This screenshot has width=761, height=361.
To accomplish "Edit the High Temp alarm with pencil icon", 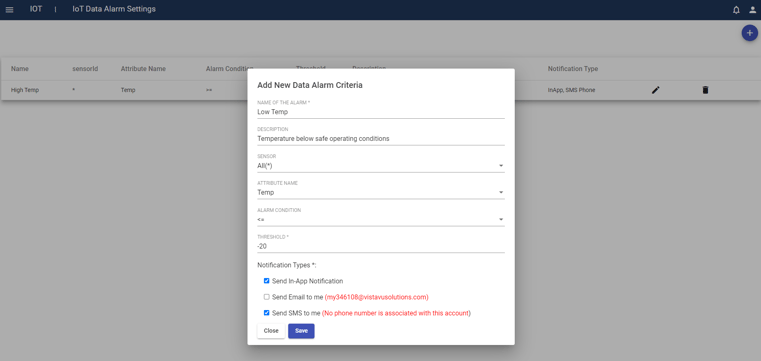I will coord(656,90).
